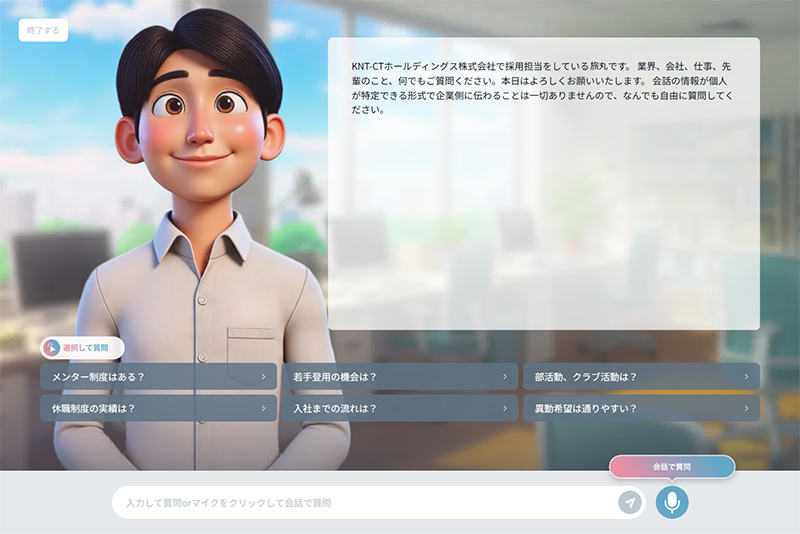The width and height of the screenshot is (800, 534).
Task: Click the arrow on メンター制度はある？
Action: tap(263, 377)
